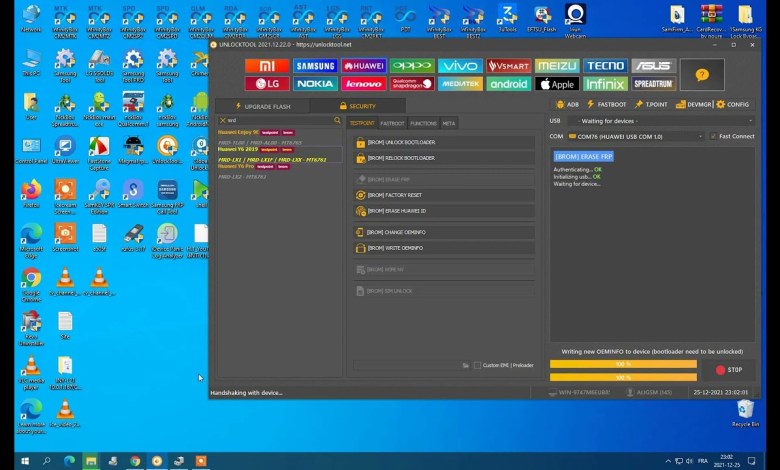Click the top yellow progress bar
The height and width of the screenshot is (470, 780).
click(x=623, y=364)
